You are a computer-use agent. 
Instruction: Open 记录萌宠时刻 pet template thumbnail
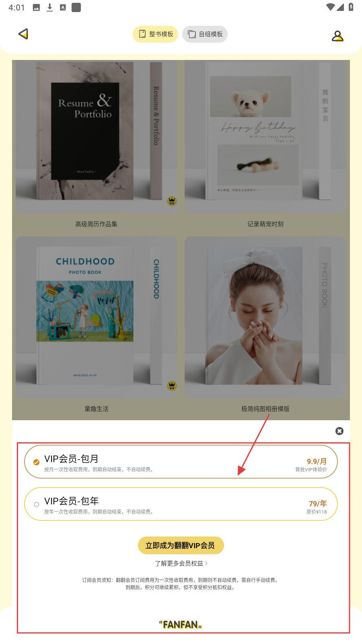pyautogui.click(x=265, y=137)
